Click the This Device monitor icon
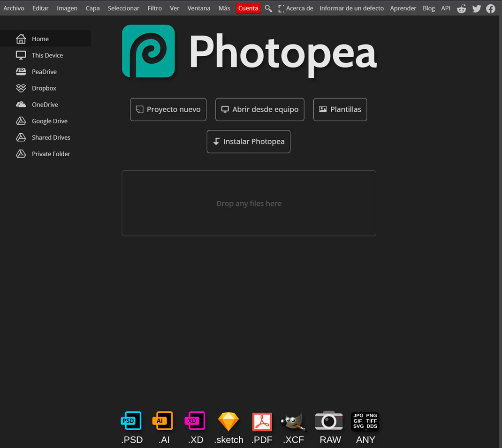This screenshot has height=448, width=502. (x=21, y=55)
